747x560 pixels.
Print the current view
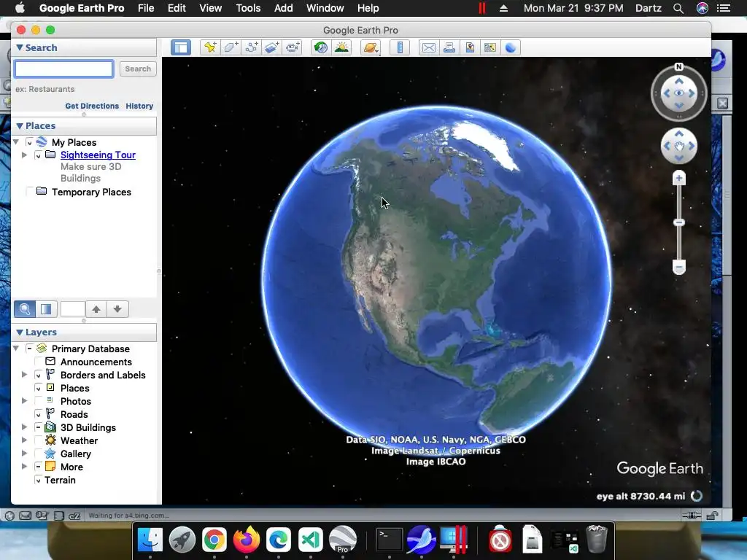coord(449,47)
